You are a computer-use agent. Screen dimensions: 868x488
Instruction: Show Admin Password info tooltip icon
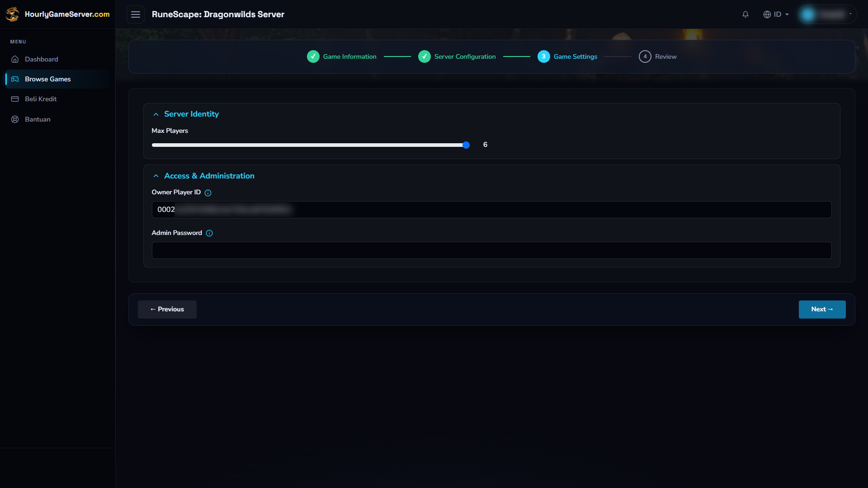click(x=209, y=233)
